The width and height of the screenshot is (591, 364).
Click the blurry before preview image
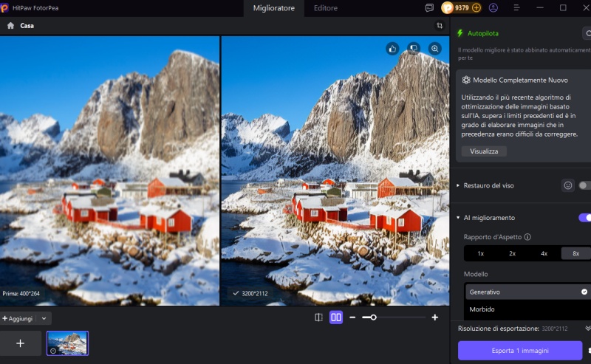[x=109, y=171]
